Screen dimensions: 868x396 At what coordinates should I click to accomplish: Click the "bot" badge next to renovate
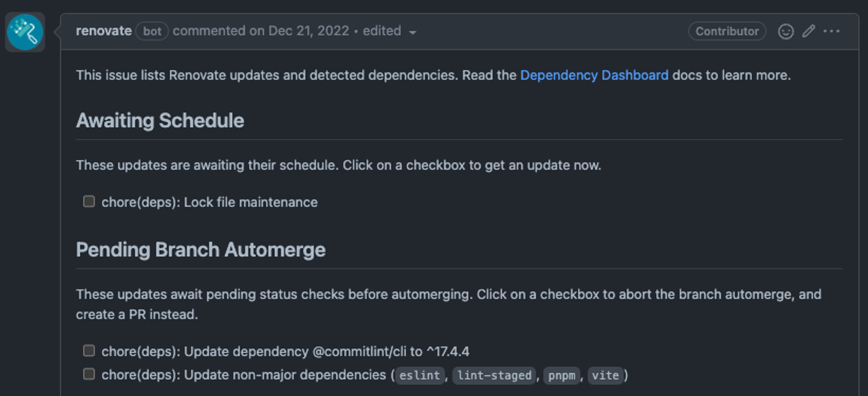click(151, 30)
